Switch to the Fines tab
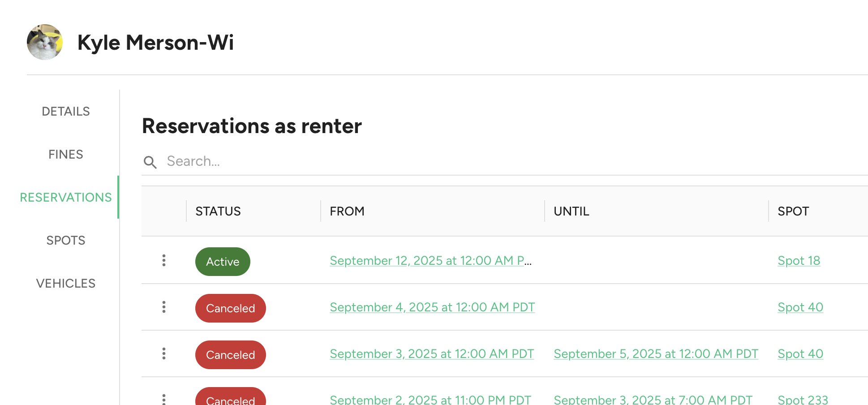 (x=66, y=154)
